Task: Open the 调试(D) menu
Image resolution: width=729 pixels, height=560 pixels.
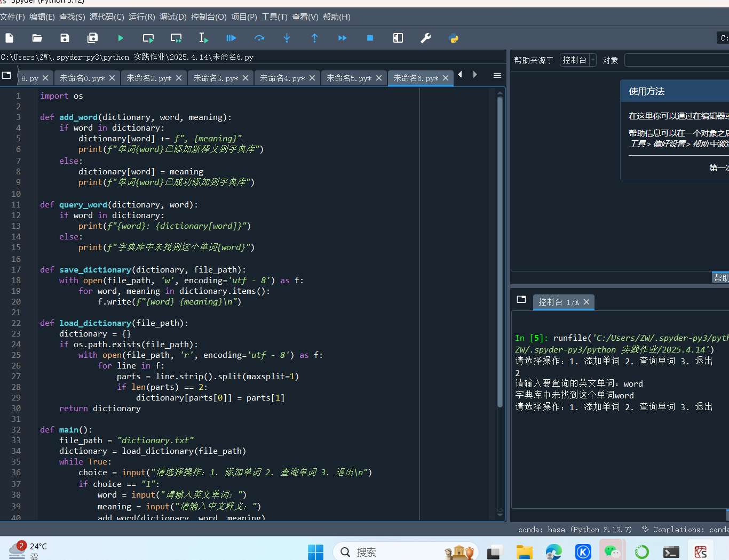Action: [x=173, y=17]
